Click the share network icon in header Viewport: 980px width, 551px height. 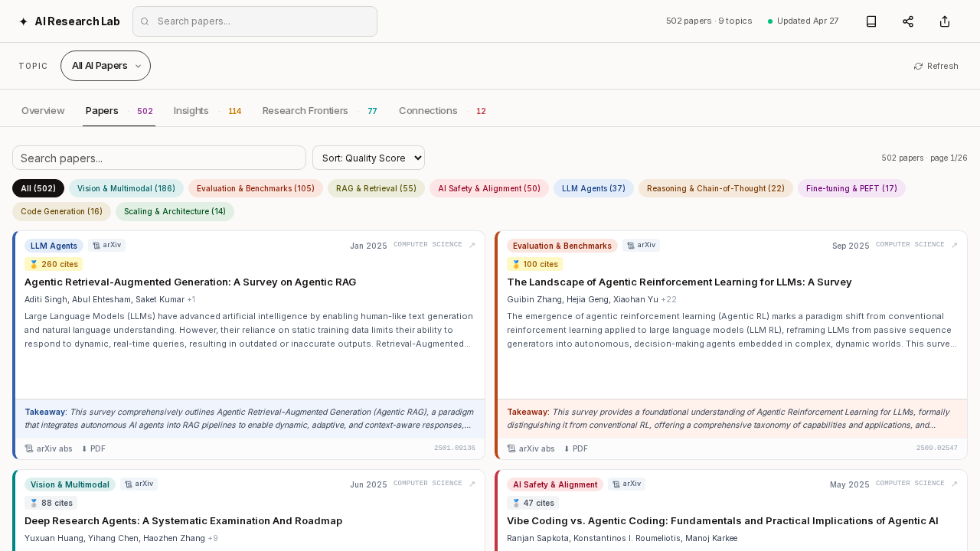coord(908,21)
